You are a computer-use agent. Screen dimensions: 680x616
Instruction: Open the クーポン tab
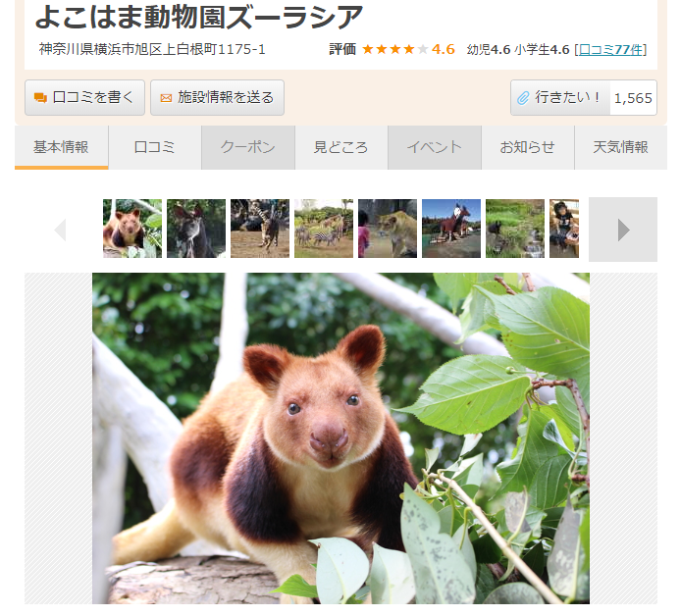(x=248, y=147)
